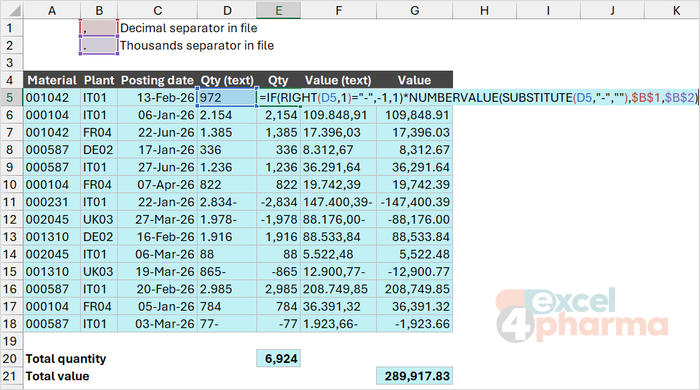Select row 5 header

(x=11, y=97)
